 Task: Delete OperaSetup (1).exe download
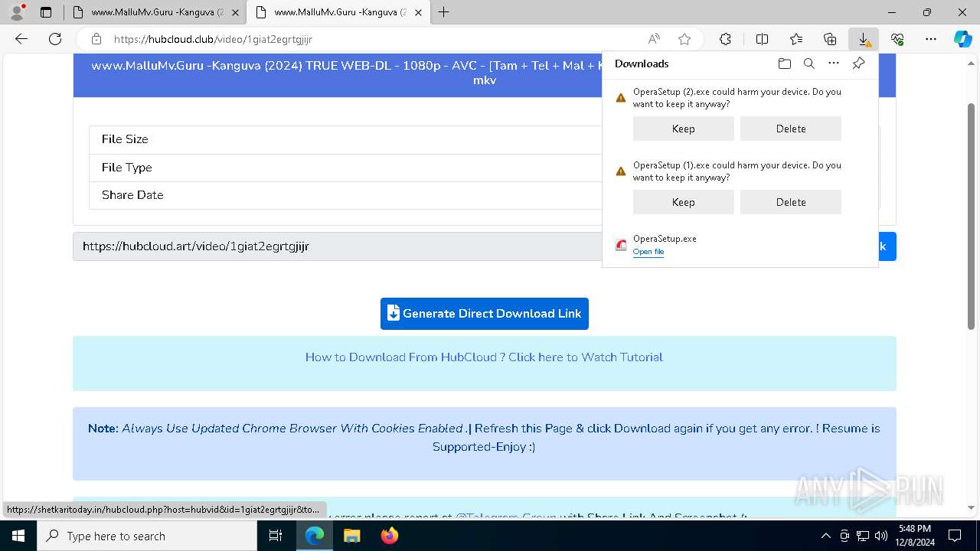[x=791, y=202]
